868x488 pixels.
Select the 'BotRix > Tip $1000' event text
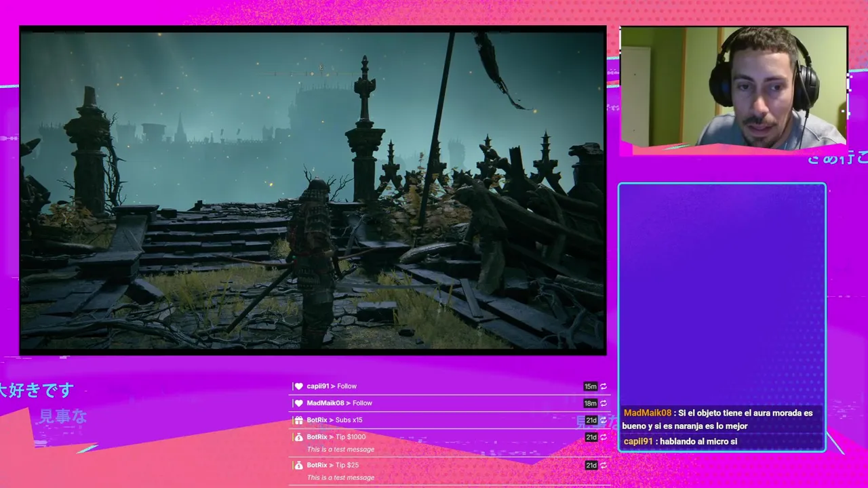point(336,437)
